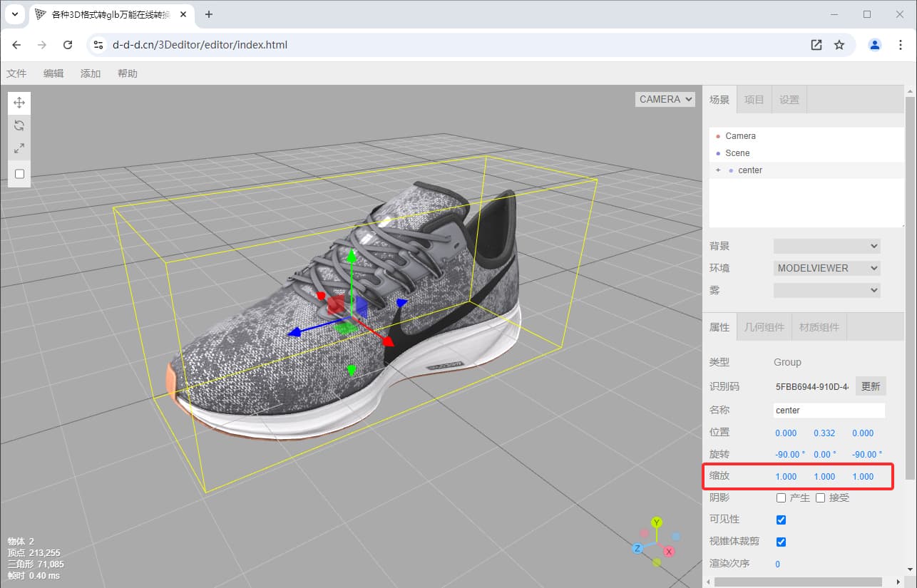Enable 产生 cast shadow checkbox

pyautogui.click(x=781, y=497)
